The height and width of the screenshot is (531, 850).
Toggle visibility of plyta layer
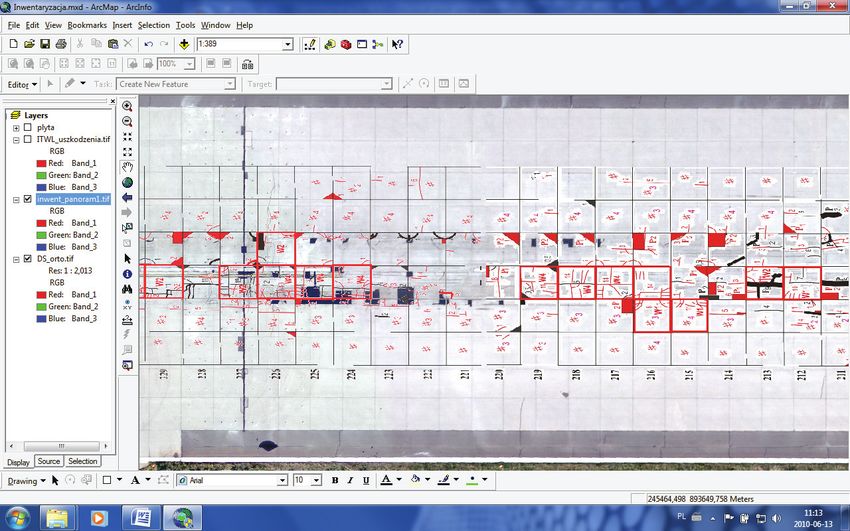(x=28, y=127)
